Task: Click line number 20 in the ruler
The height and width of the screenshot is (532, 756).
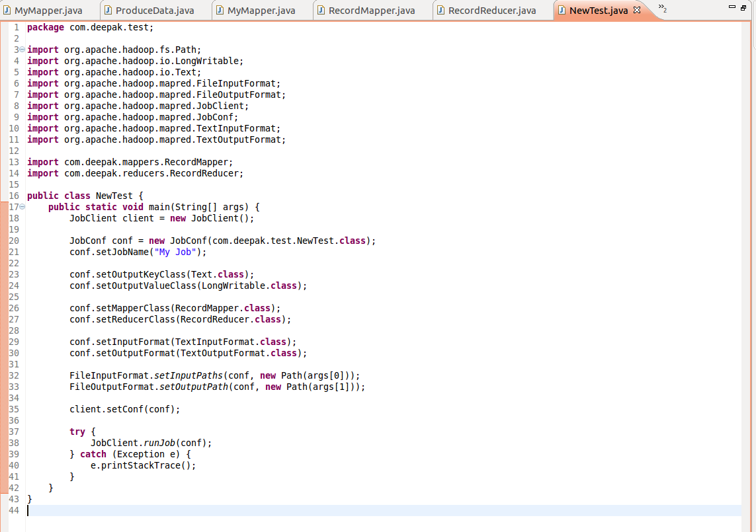Action: pos(13,241)
